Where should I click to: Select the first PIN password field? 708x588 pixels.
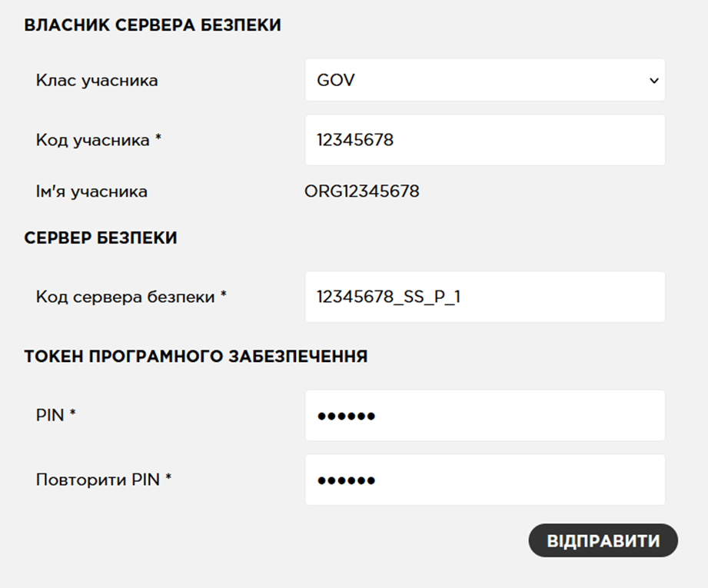(484, 415)
